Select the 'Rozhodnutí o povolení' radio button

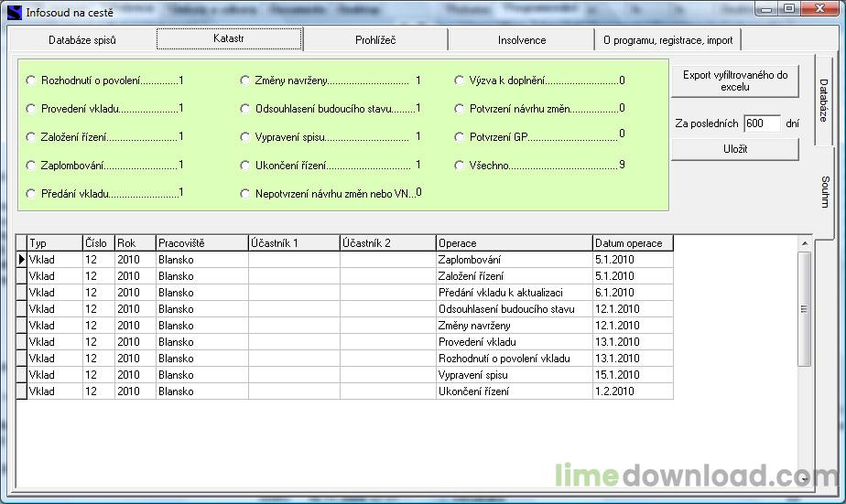33,80
